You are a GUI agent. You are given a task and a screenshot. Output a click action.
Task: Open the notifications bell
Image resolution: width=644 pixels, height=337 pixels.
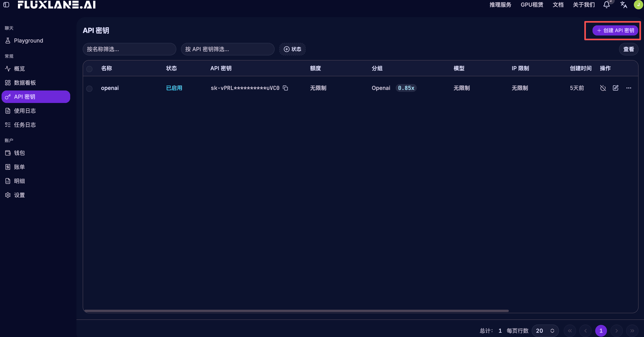click(607, 4)
